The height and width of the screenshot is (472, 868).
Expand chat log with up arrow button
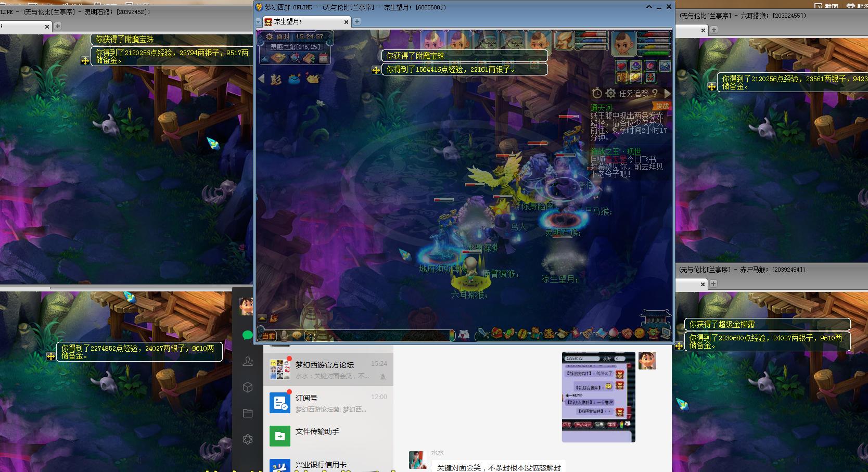(x=262, y=318)
